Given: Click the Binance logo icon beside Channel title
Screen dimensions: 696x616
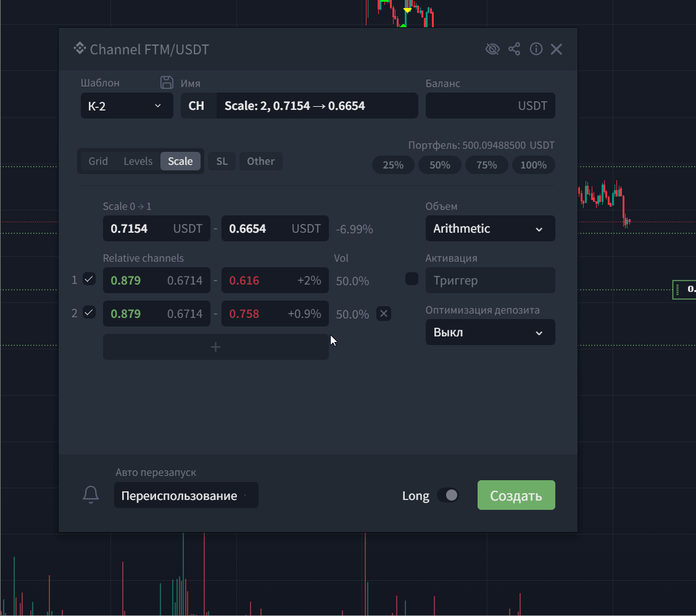Looking at the screenshot, I should click(x=80, y=48).
